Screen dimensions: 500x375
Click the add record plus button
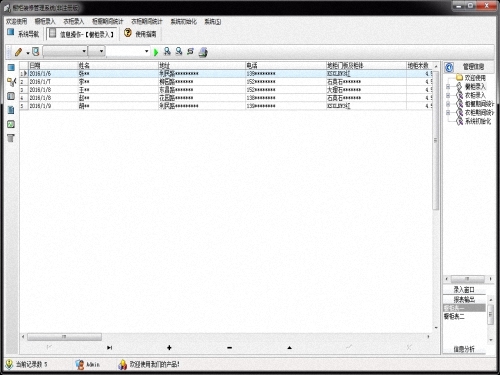[x=169, y=348]
